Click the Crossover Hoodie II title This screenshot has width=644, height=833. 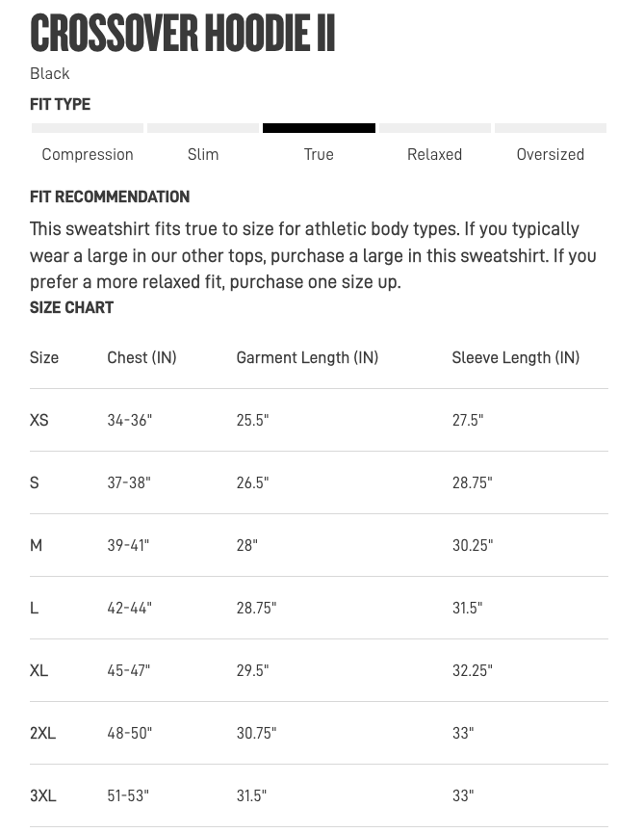(183, 33)
